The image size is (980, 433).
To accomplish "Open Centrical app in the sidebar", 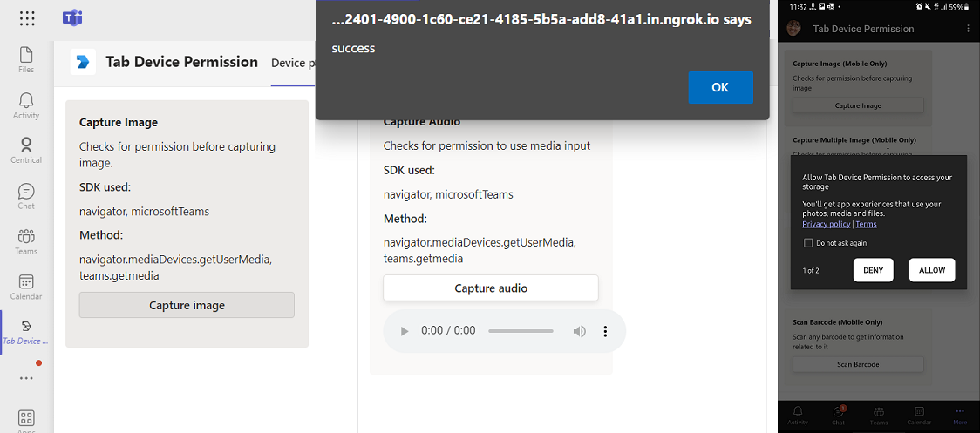I will (26, 150).
